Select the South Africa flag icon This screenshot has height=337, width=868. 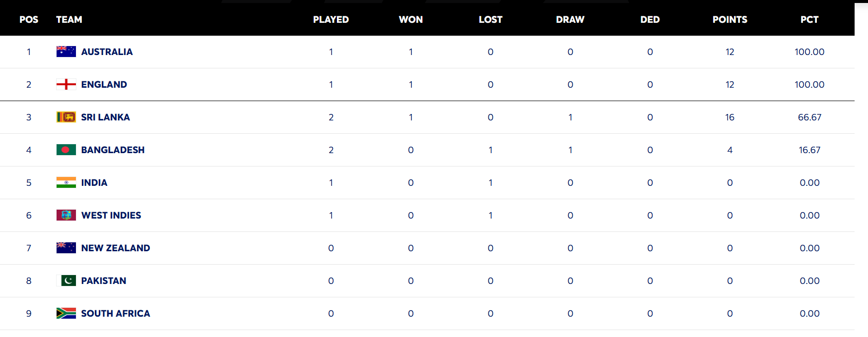tap(66, 313)
